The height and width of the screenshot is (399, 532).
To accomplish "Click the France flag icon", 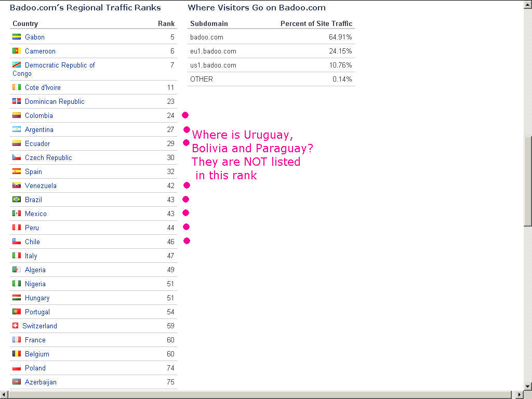I will pos(17,340).
